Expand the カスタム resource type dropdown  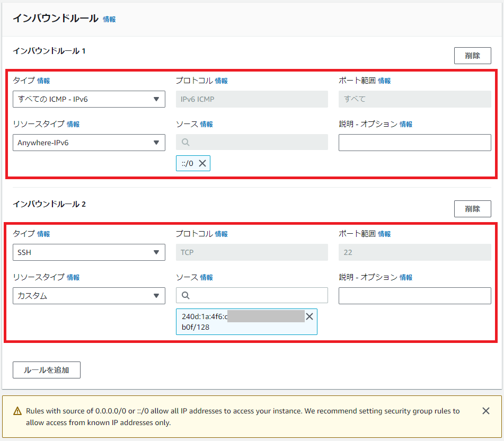[89, 296]
